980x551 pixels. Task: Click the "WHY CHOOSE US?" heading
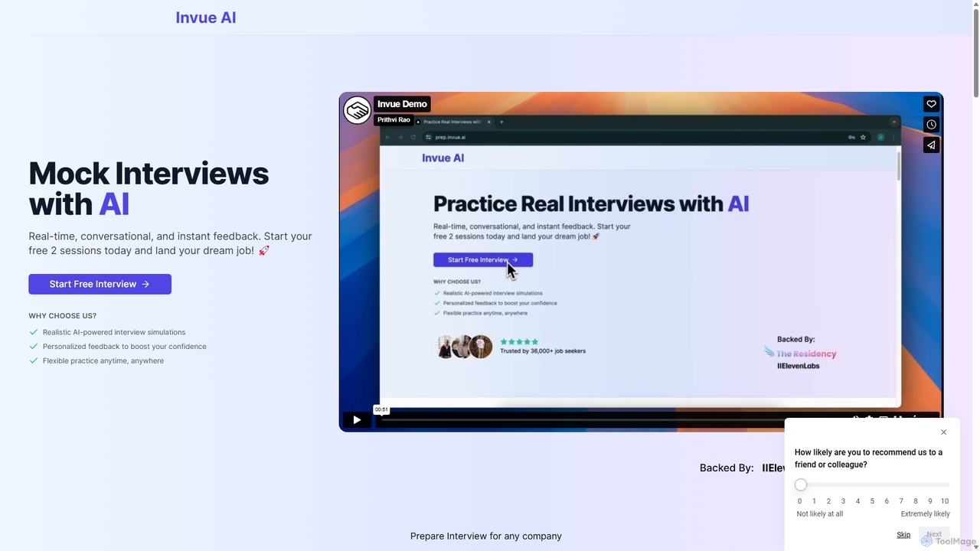coord(63,316)
